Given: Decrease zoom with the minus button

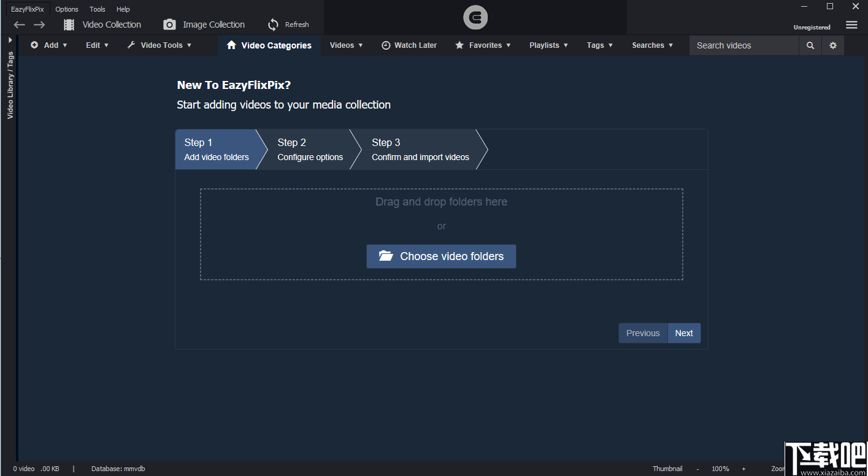Looking at the screenshot, I should click(697, 469).
